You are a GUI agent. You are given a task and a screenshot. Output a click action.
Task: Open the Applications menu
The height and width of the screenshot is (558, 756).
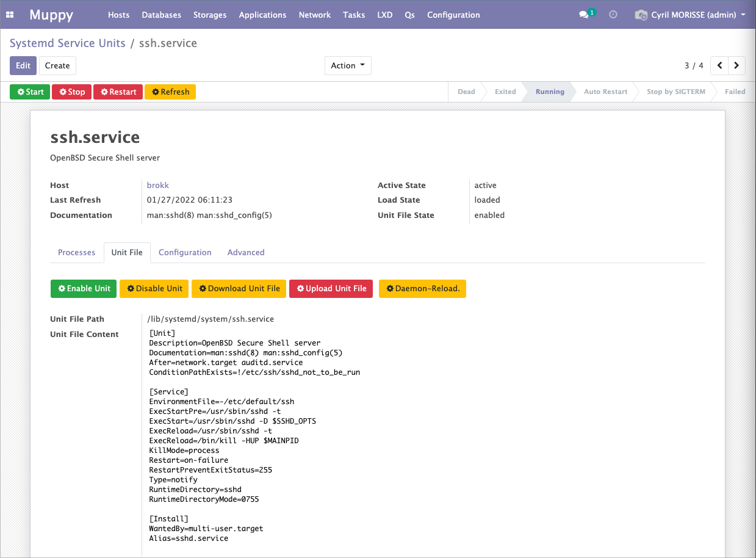tap(262, 15)
